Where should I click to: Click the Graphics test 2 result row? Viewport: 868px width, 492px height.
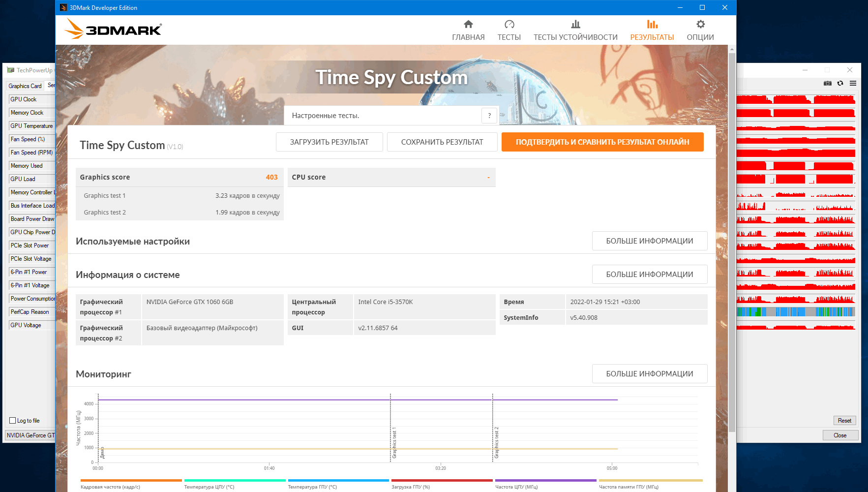(180, 212)
